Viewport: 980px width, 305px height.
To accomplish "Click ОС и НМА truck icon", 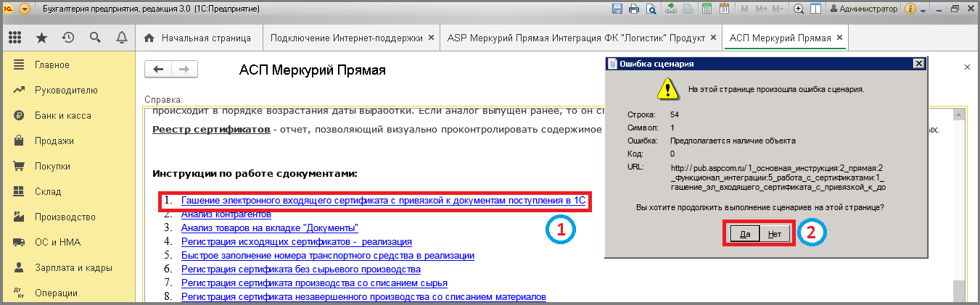I will (19, 242).
